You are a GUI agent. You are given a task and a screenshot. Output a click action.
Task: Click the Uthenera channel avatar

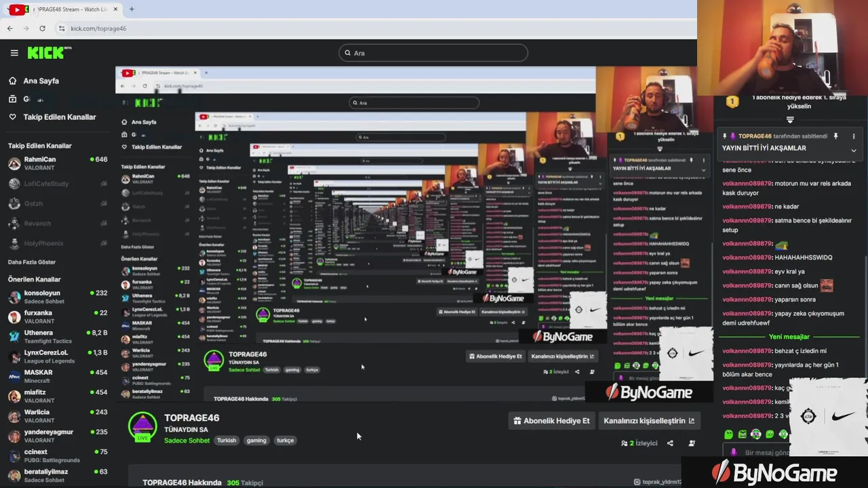[x=14, y=337]
